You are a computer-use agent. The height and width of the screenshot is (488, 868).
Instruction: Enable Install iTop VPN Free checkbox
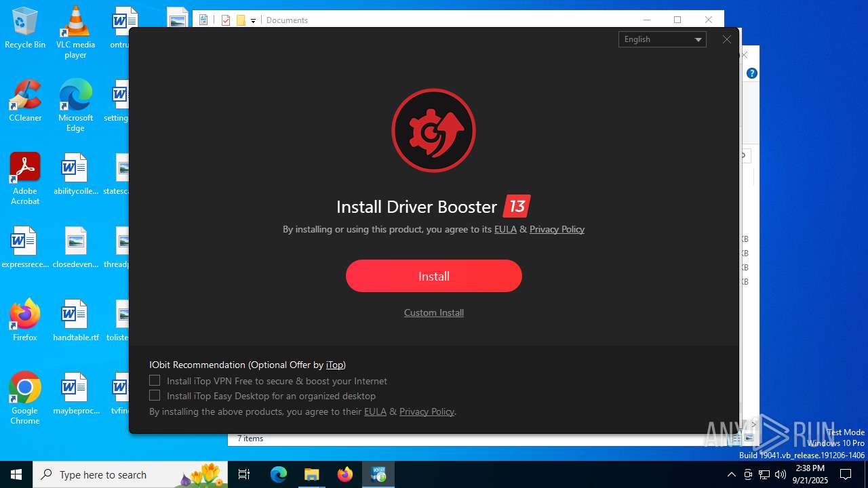155,381
